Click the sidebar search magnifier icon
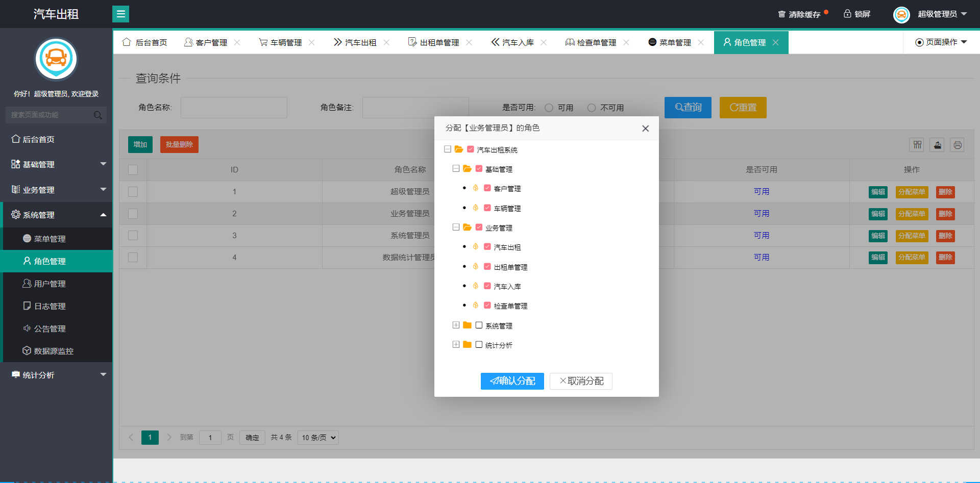Image resolution: width=980 pixels, height=483 pixels. tap(98, 115)
